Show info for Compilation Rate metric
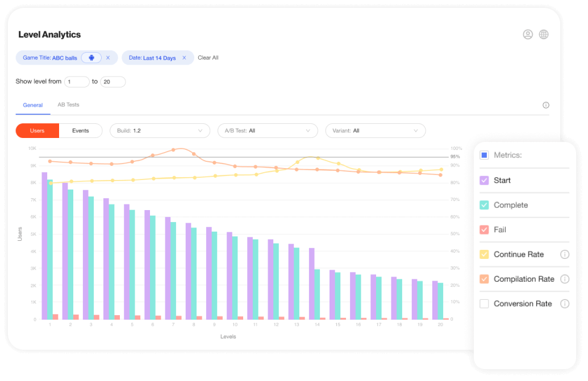Screen dimensions: 588x381 (565, 279)
